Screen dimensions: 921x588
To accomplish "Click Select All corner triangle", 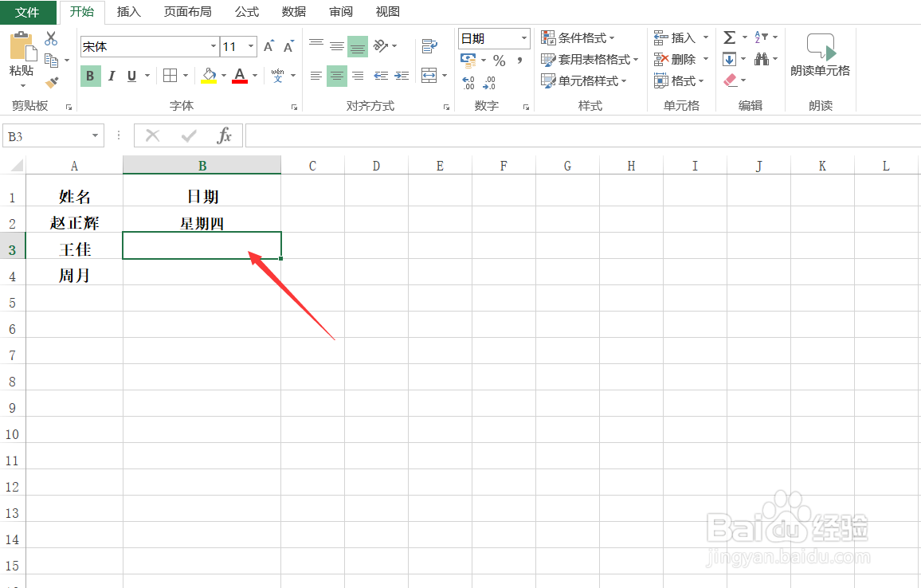I will click(16, 165).
